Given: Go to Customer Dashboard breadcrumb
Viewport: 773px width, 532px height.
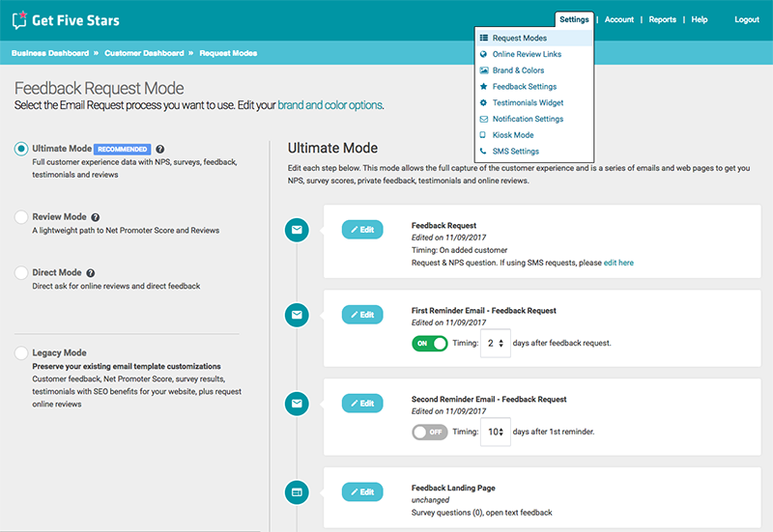Looking at the screenshot, I should click(x=144, y=53).
